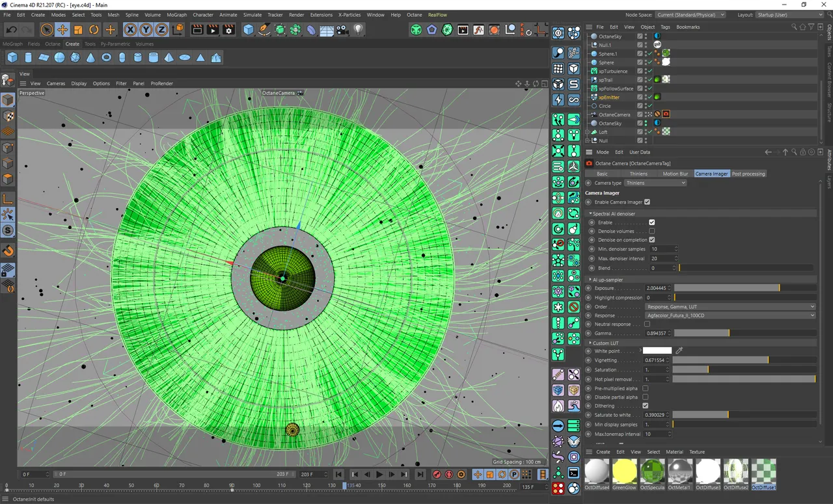Image resolution: width=833 pixels, height=504 pixels.
Task: Click the White point color swatch
Action: pos(657,351)
